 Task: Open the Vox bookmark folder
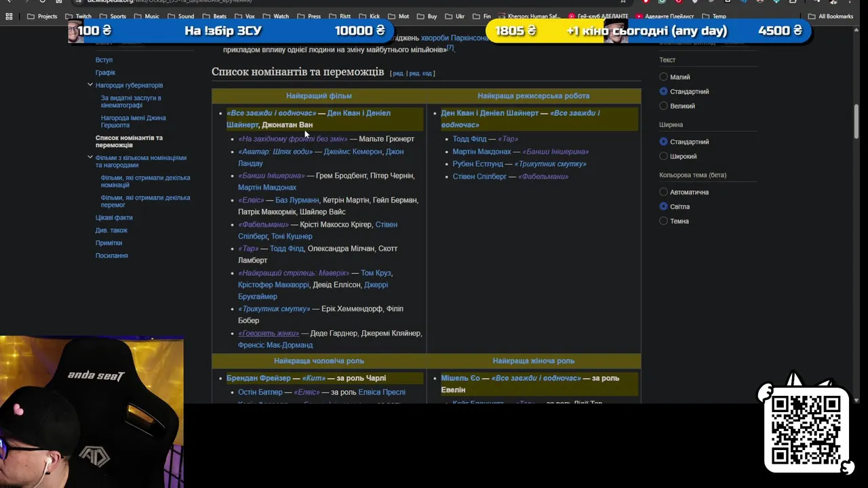click(x=244, y=16)
